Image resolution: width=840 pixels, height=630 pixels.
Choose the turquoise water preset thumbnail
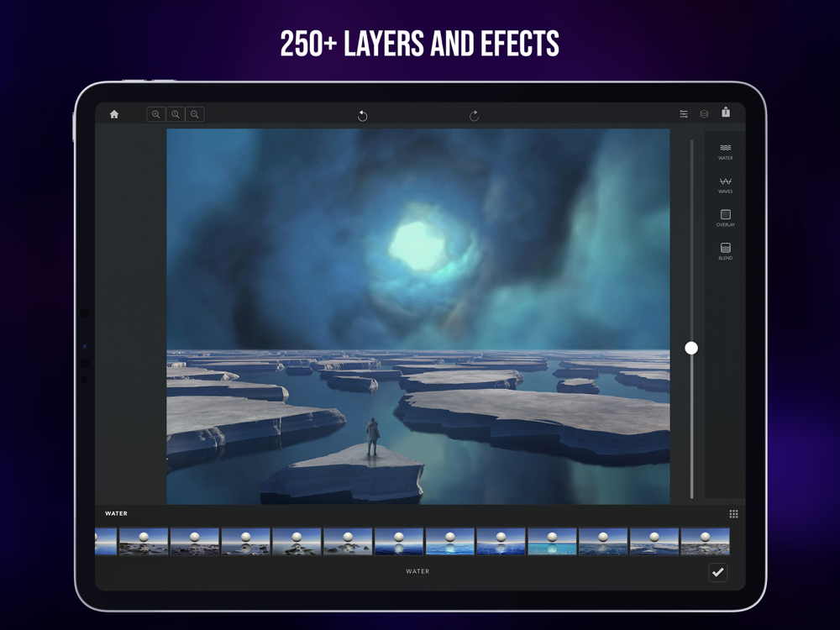coord(552,542)
